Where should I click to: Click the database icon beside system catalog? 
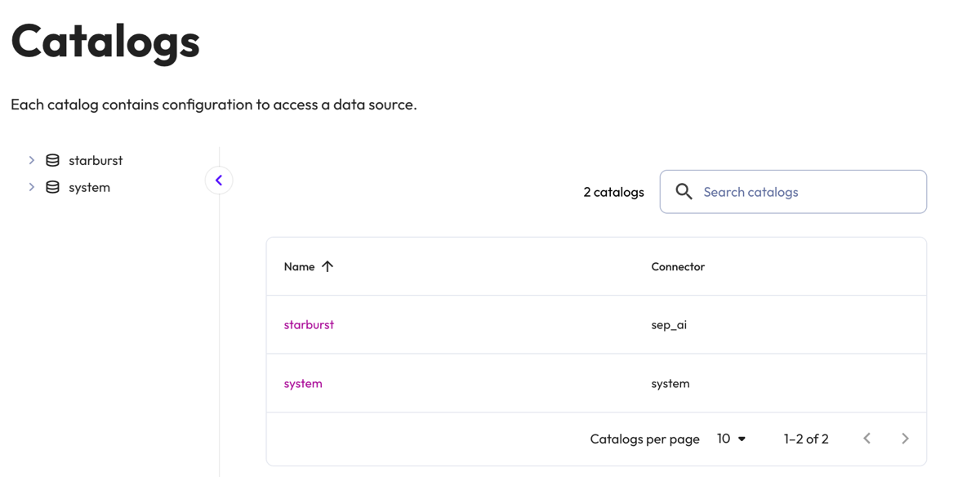point(52,187)
